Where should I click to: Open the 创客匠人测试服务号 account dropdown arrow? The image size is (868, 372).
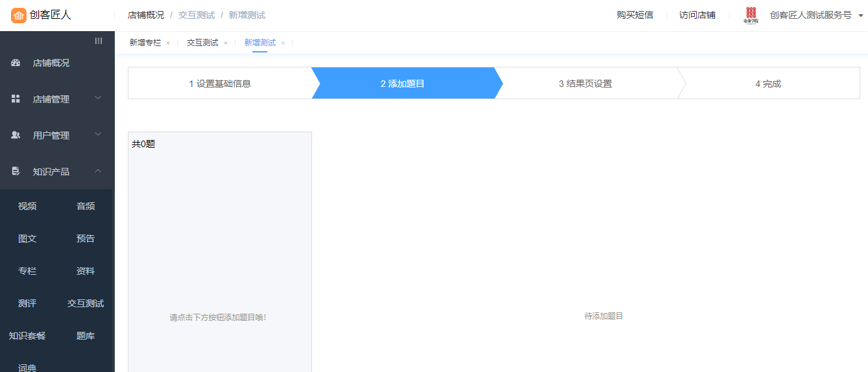click(x=861, y=16)
